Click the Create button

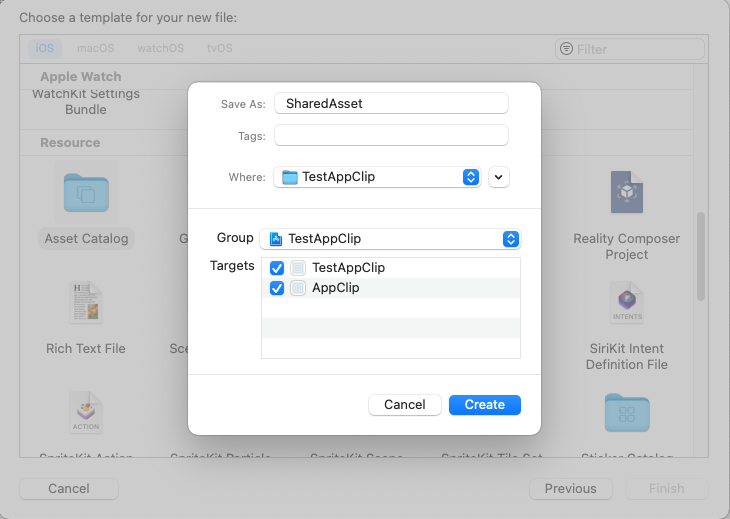coord(485,404)
